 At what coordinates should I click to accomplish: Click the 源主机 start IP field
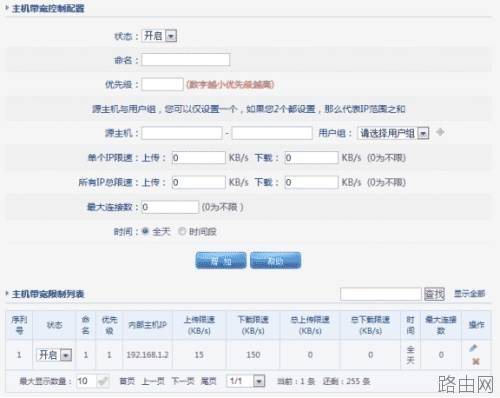(x=182, y=133)
